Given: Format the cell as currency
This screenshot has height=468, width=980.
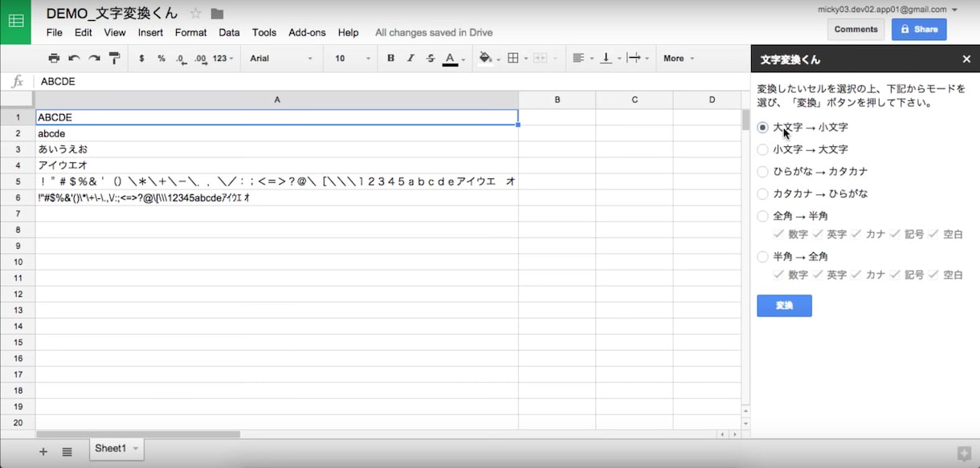Looking at the screenshot, I should pyautogui.click(x=142, y=59).
